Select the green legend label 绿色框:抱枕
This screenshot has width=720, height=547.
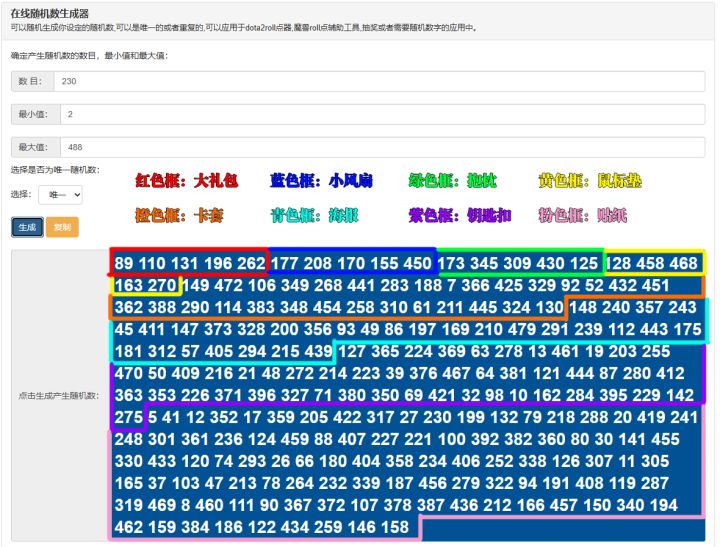(453, 180)
